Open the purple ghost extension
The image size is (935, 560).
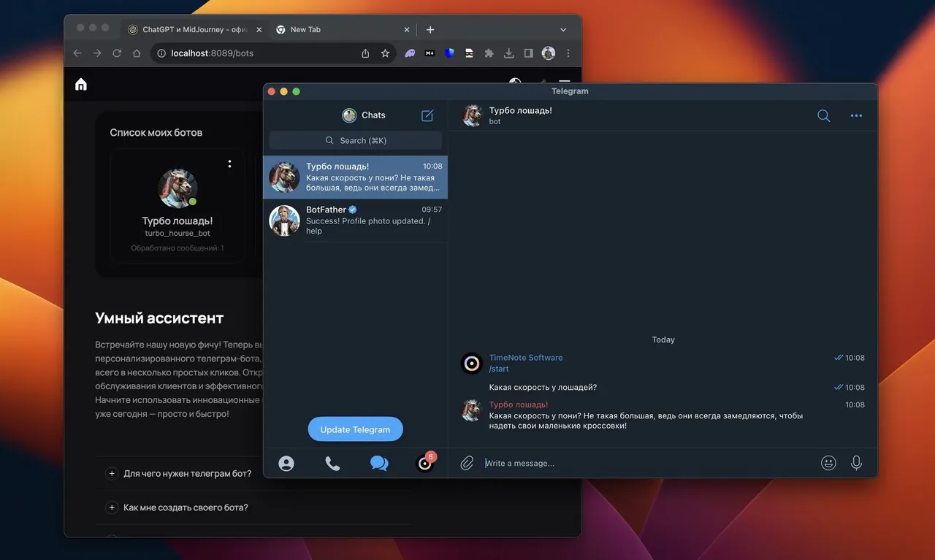click(x=411, y=53)
